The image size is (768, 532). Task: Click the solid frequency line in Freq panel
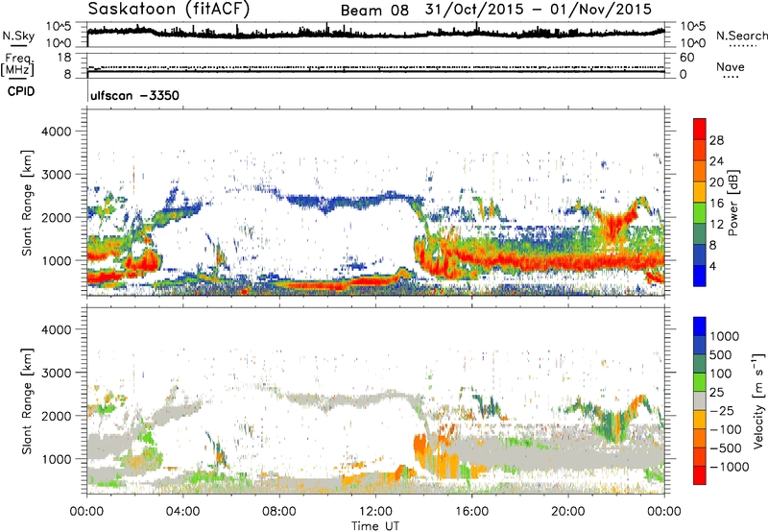375,72
